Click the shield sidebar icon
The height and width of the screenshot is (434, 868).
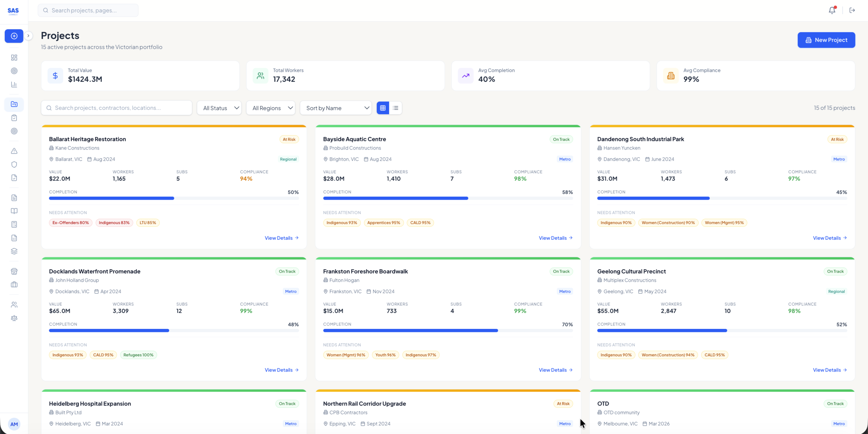pos(14,164)
